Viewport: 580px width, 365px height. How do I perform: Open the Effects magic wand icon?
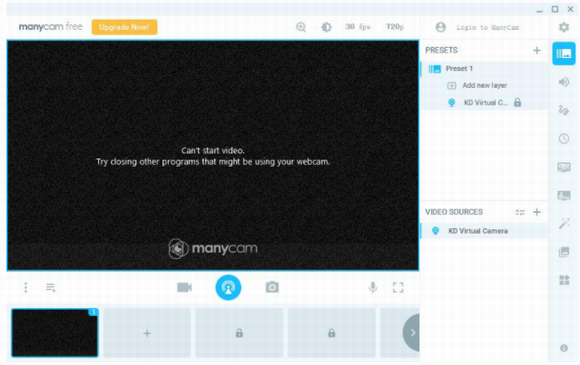564,223
